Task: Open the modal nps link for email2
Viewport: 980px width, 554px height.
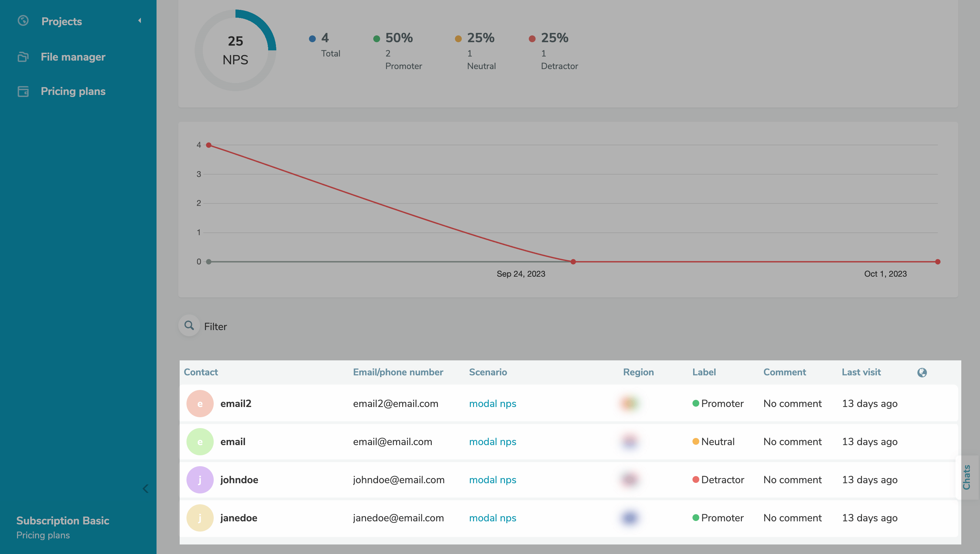Action: 492,404
